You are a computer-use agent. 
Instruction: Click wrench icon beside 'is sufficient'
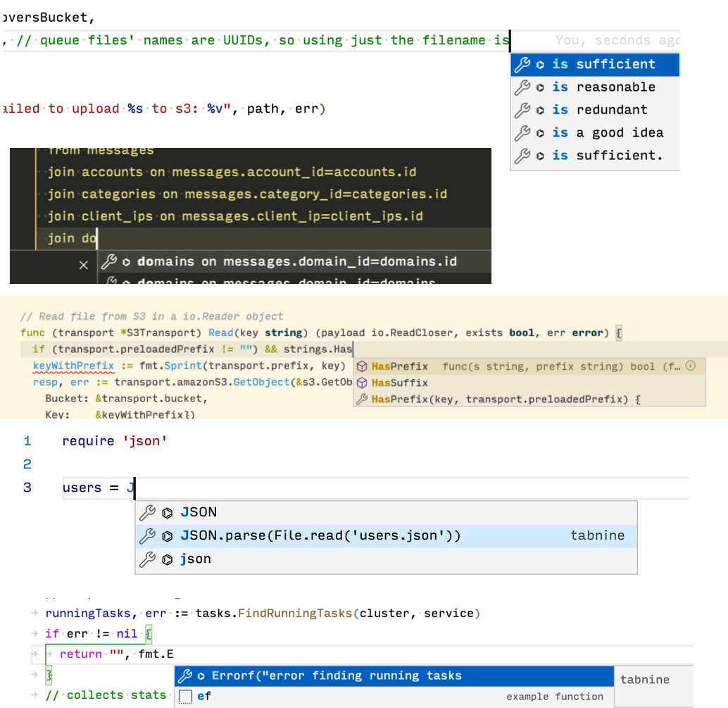[522, 65]
